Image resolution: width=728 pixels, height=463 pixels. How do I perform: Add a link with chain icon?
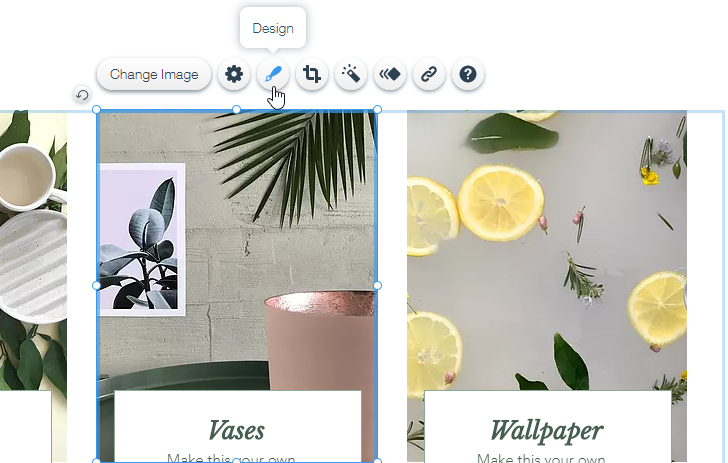tap(429, 74)
